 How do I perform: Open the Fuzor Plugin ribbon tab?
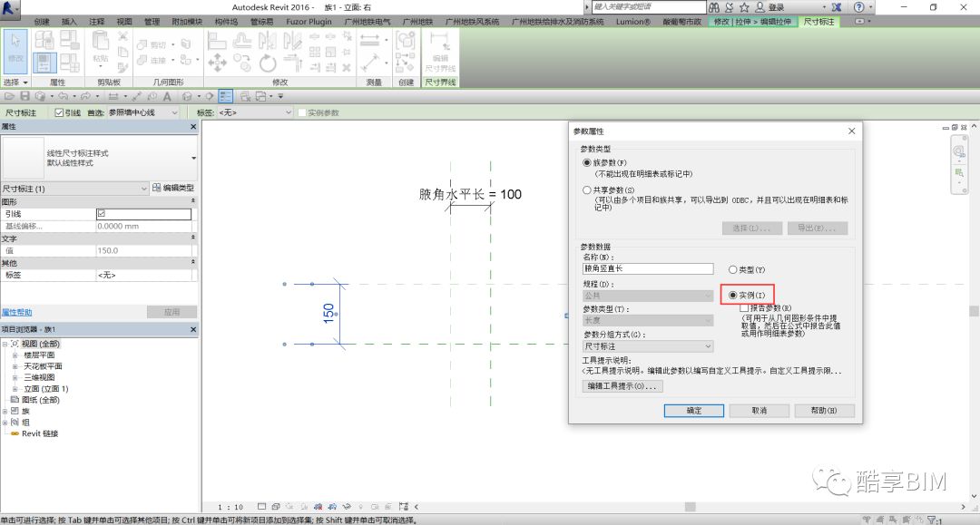pos(309,21)
